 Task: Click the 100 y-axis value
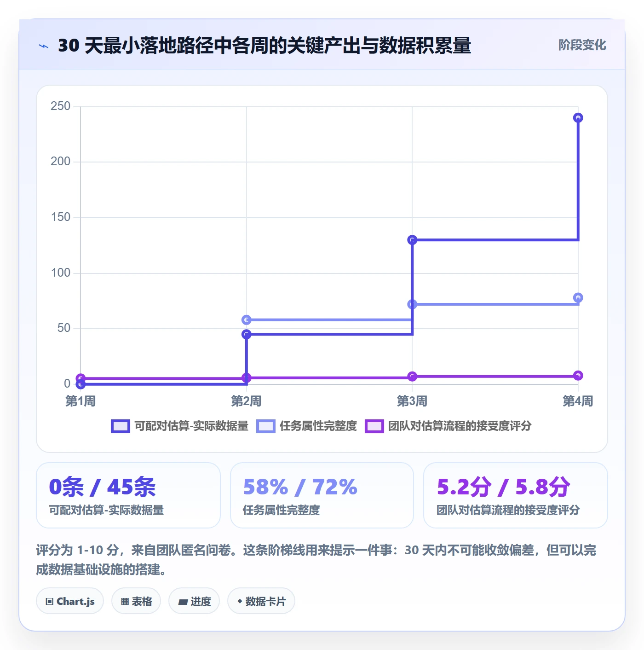tap(61, 273)
